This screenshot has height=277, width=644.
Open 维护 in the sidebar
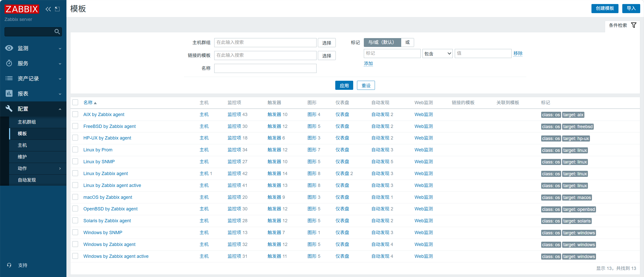coord(22,157)
